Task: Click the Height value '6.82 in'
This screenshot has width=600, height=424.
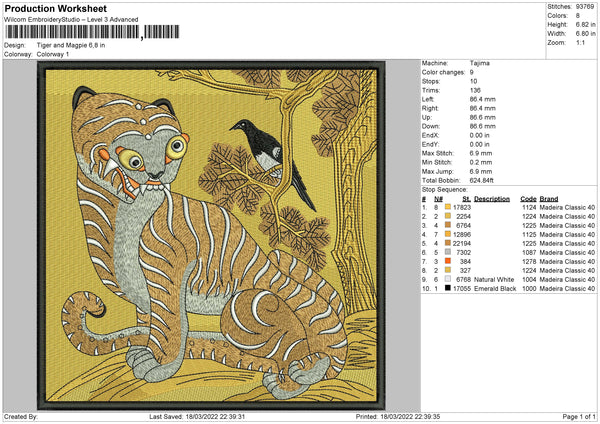Action: (585, 24)
